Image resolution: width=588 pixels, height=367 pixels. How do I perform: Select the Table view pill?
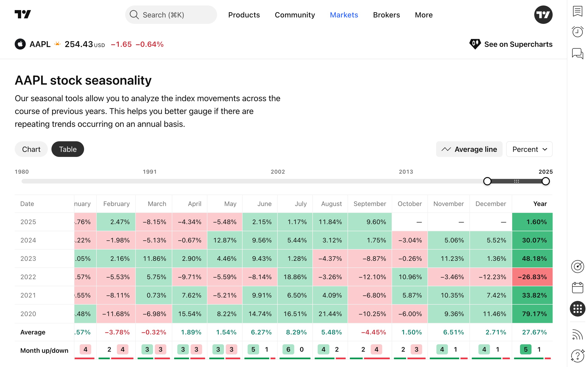68,149
